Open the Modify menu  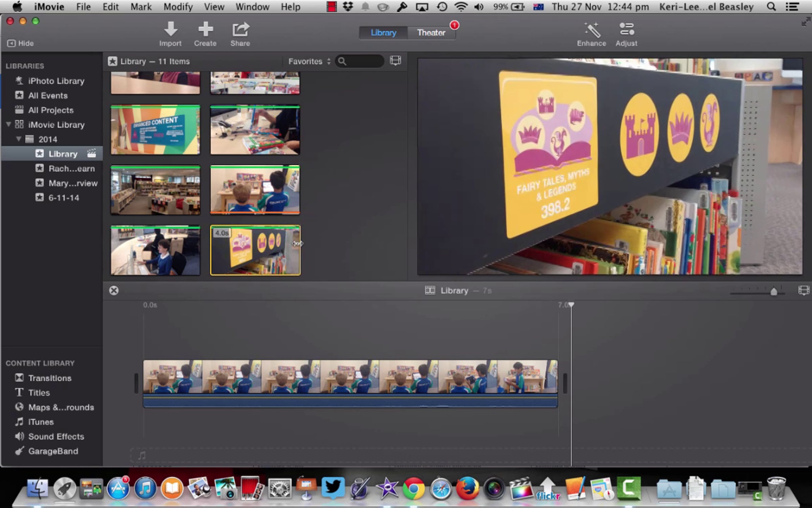click(x=178, y=7)
